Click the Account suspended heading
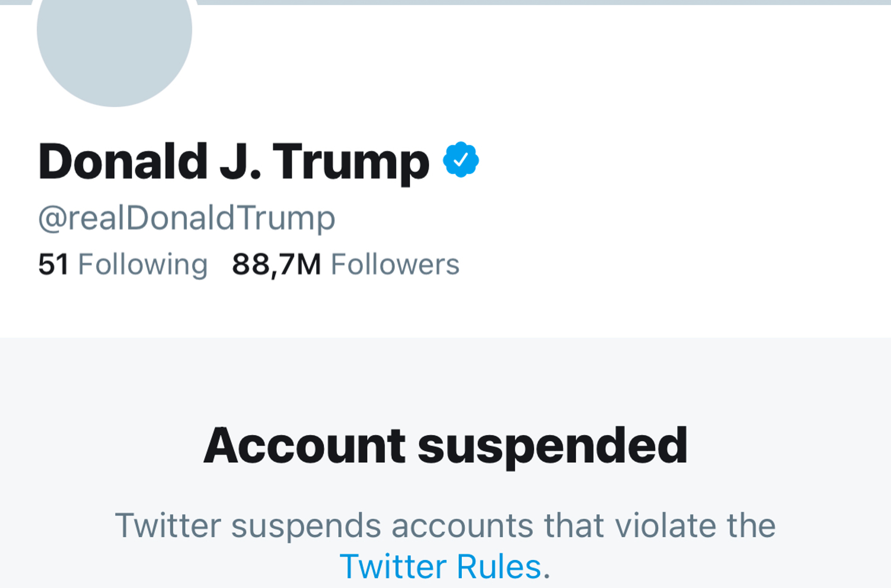 (445, 446)
